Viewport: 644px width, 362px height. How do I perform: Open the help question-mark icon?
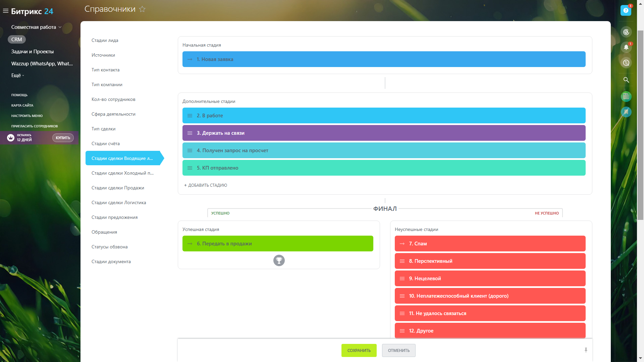click(x=626, y=10)
